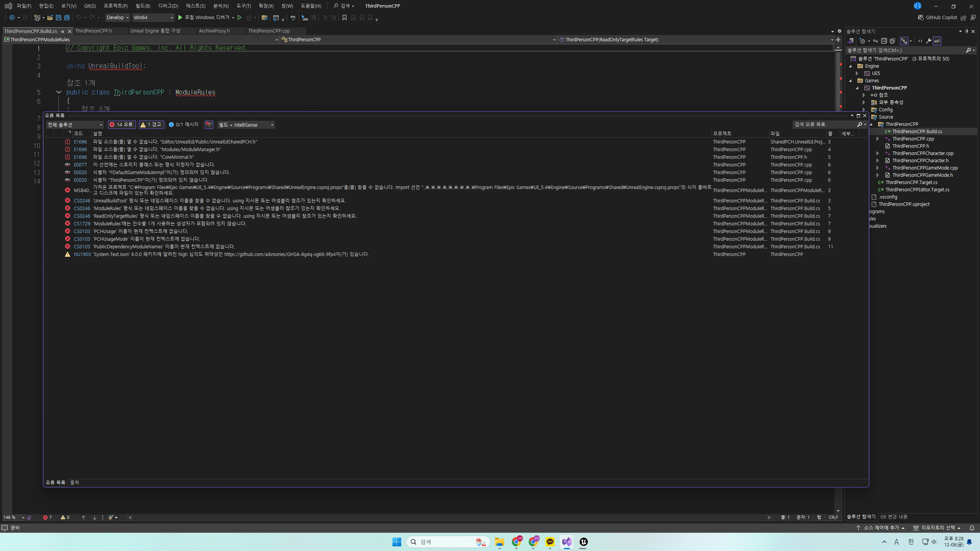Switch solution and folder views icon
Screen dimensions: 980x551
tap(851, 41)
